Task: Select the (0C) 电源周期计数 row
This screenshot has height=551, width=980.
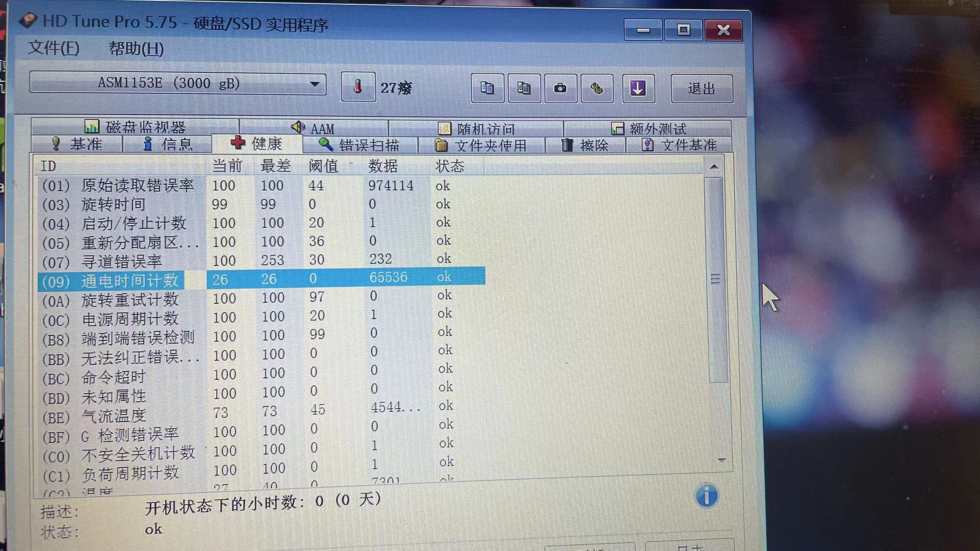Action: (x=261, y=317)
